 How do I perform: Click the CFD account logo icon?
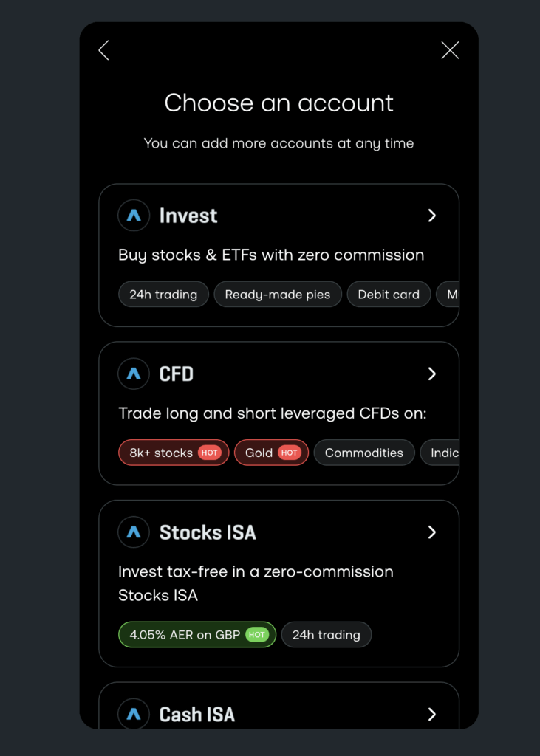coord(134,374)
